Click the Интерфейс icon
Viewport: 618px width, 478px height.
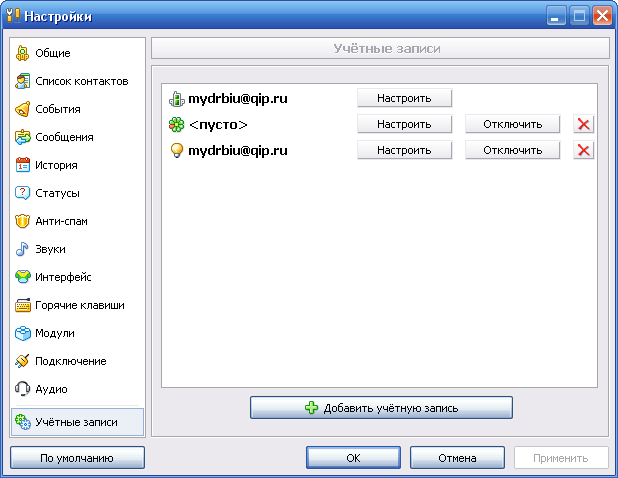click(22, 277)
